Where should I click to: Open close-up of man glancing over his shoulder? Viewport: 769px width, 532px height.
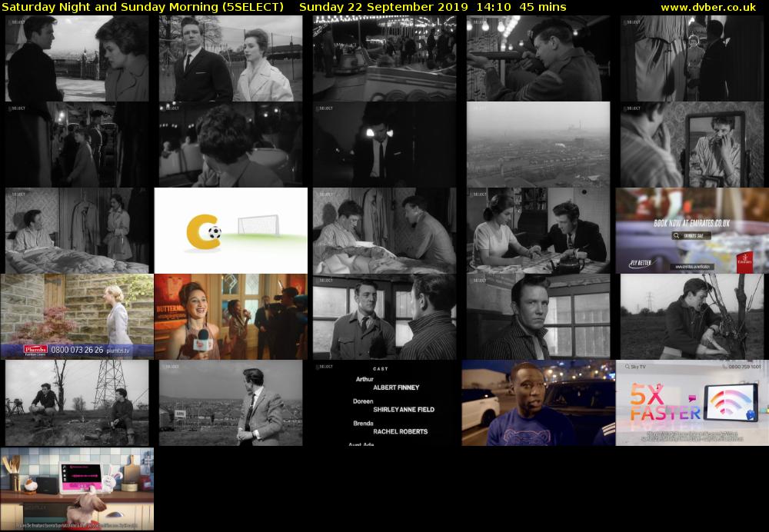click(x=538, y=317)
